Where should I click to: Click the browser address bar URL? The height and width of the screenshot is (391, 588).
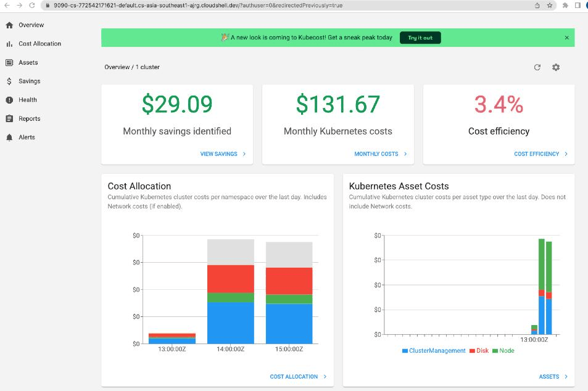197,6
